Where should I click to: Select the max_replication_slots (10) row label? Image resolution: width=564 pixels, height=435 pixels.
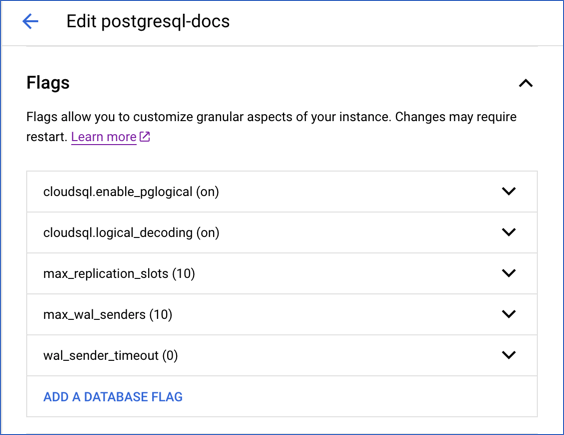coord(119,274)
